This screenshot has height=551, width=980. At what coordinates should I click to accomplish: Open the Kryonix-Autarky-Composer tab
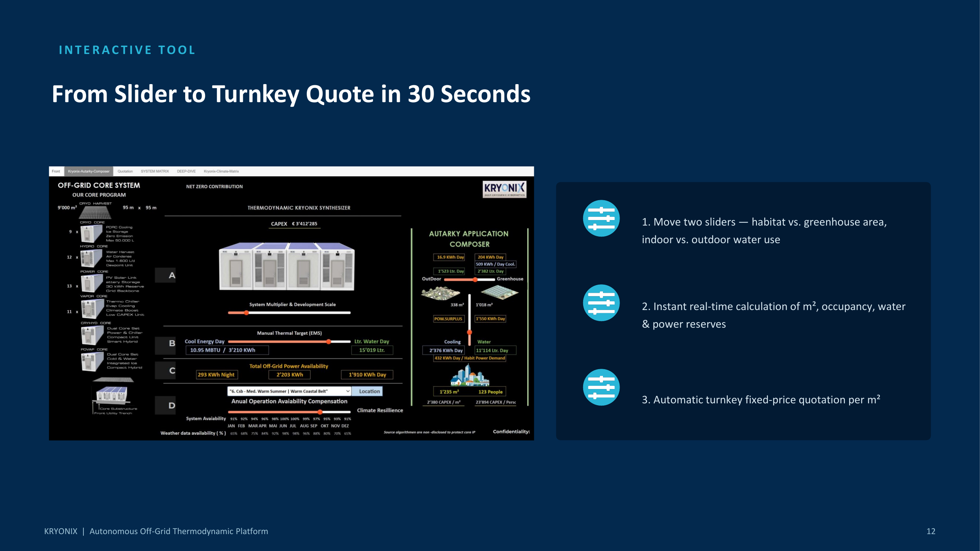click(x=89, y=171)
